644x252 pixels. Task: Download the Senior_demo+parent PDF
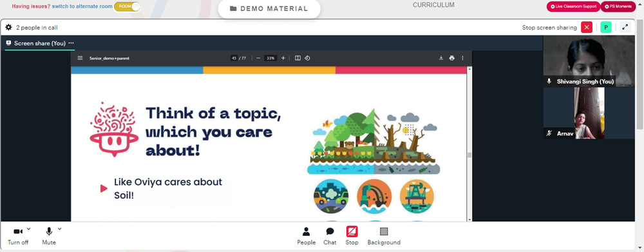[441, 58]
